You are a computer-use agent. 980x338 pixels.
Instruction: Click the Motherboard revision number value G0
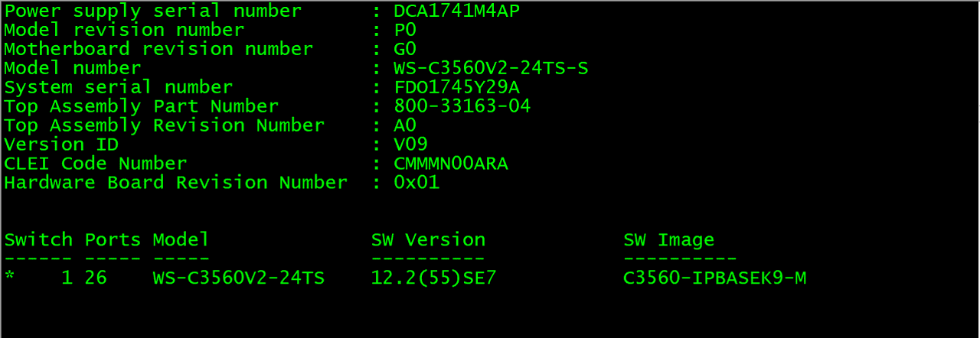(x=405, y=49)
